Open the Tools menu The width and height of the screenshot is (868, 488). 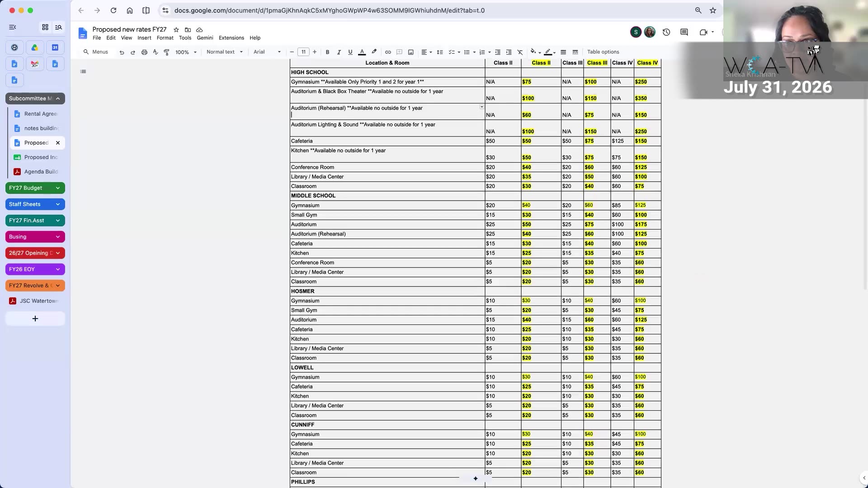tap(185, 38)
